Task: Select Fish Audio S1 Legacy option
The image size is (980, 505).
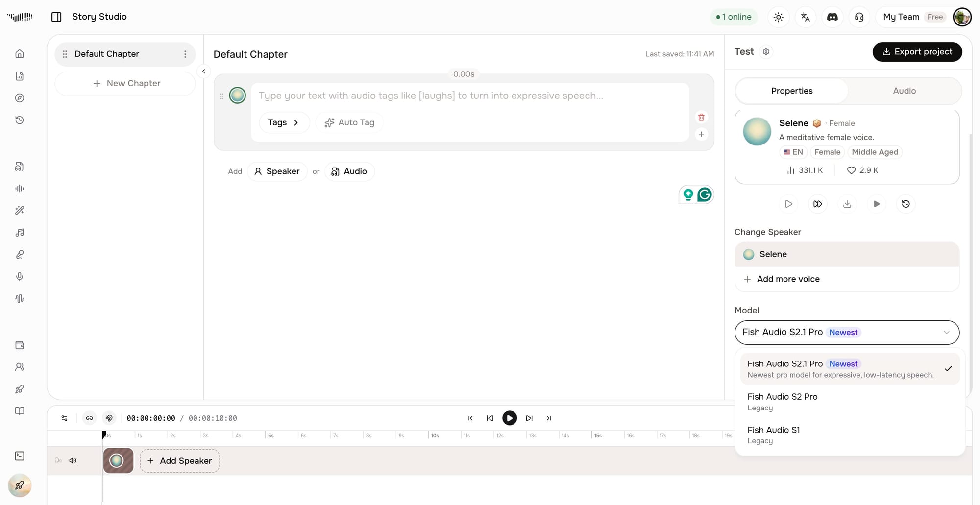Action: click(x=850, y=435)
